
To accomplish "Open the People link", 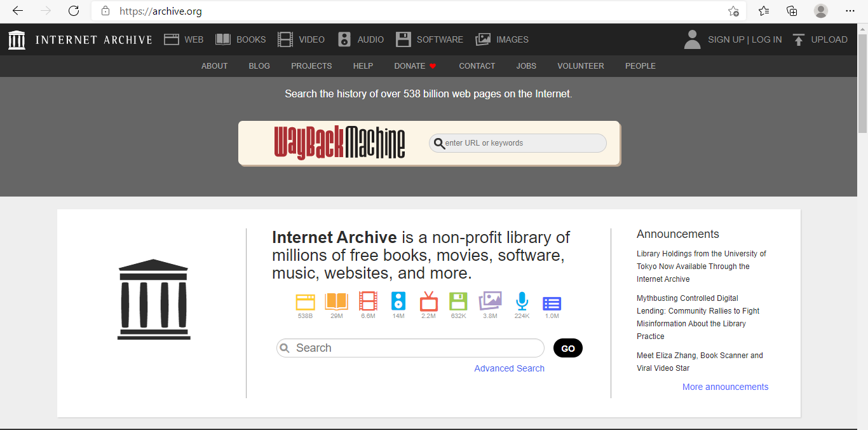I will [641, 66].
